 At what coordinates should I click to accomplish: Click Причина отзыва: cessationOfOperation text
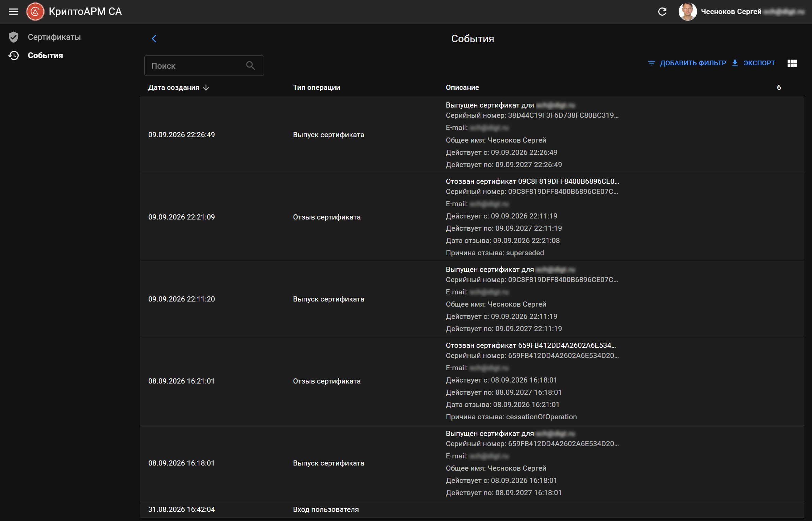511,417
